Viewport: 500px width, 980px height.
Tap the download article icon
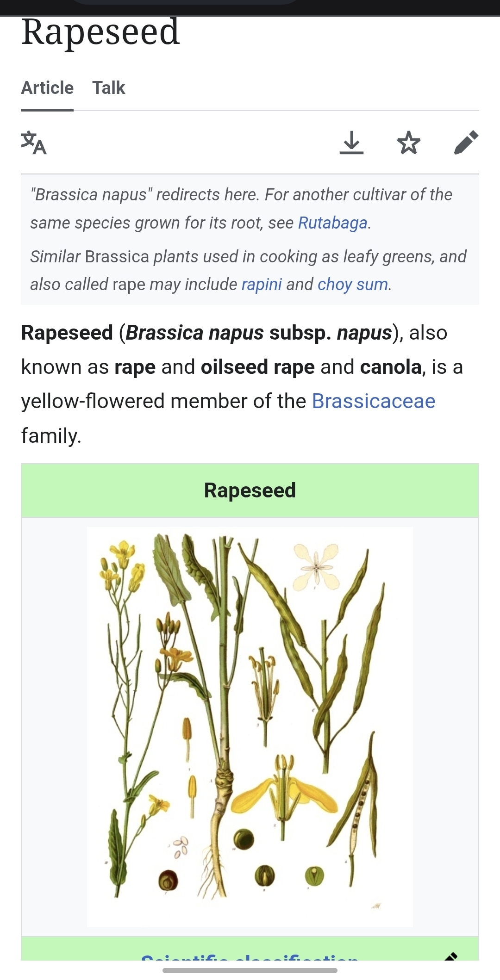pyautogui.click(x=351, y=143)
